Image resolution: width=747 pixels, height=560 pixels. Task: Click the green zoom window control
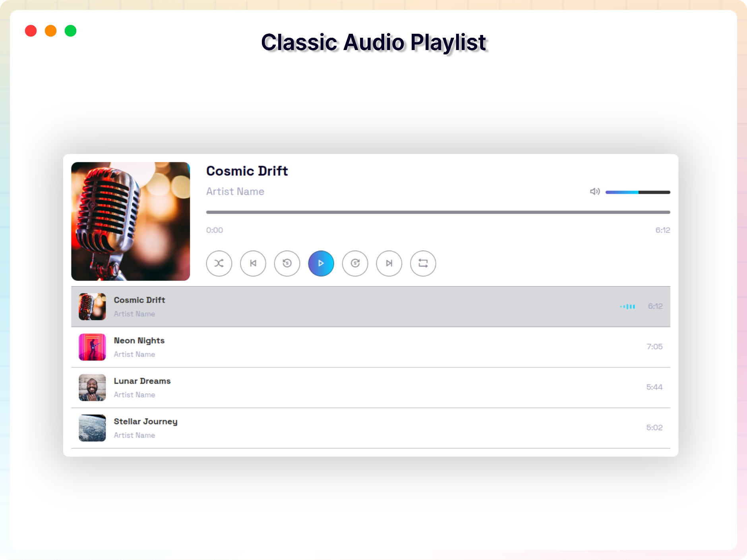[70, 31]
